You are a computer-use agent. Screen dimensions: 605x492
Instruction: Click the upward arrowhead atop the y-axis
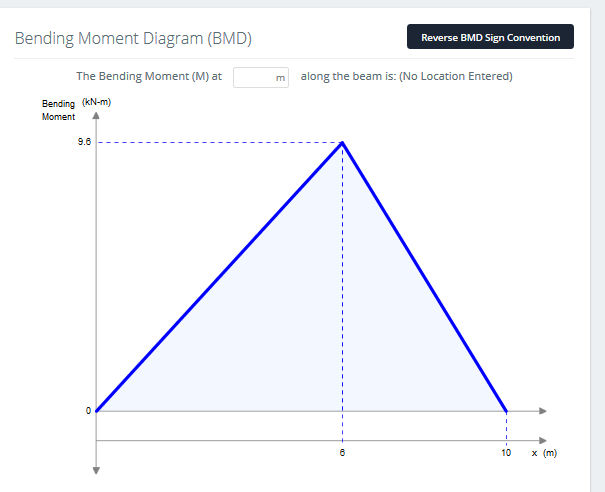tap(96, 114)
